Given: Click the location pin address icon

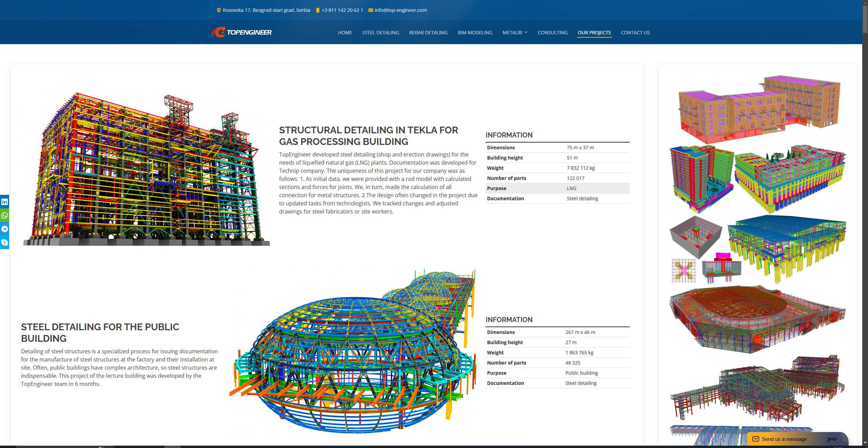Looking at the screenshot, I should pos(219,10).
